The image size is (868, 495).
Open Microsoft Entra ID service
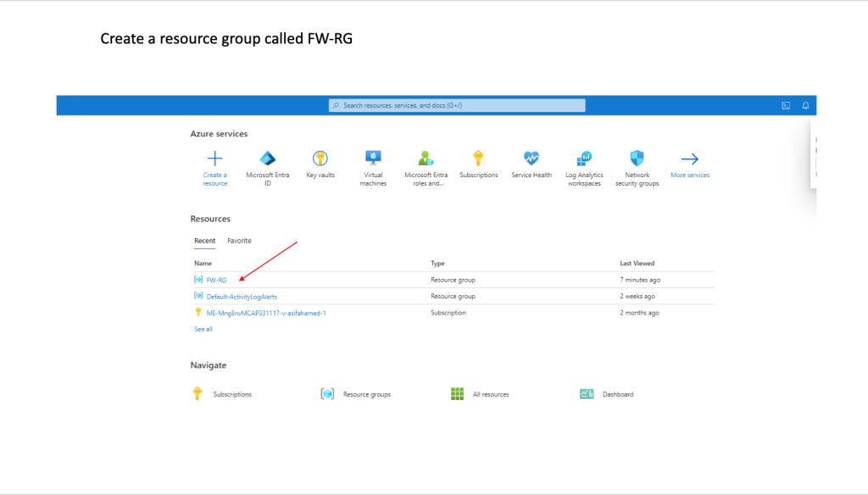click(x=267, y=159)
